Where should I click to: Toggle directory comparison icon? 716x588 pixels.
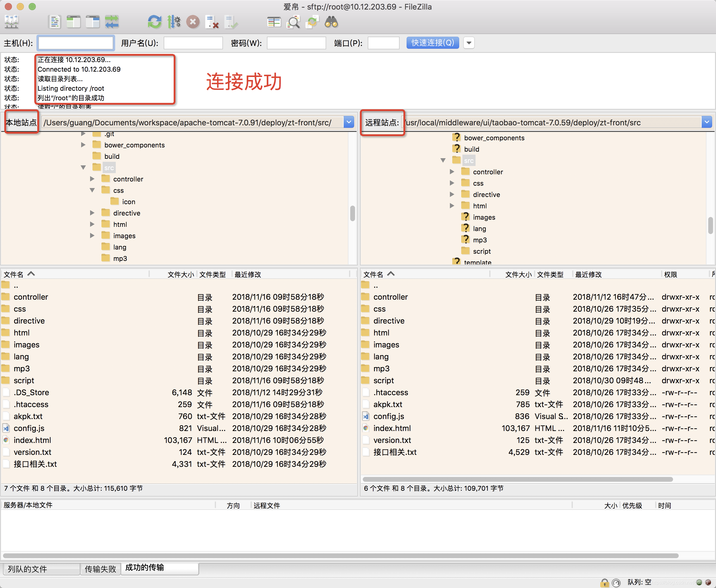(x=293, y=22)
